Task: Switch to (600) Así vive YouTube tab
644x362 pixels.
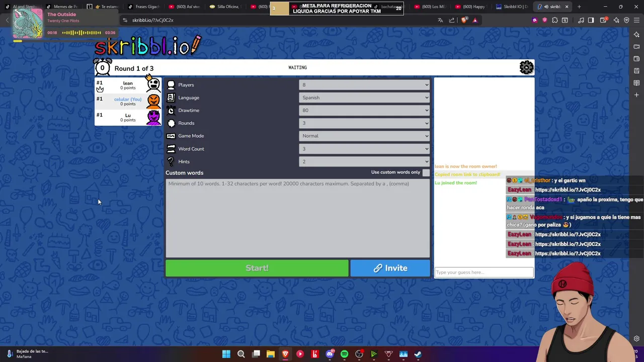Action: tap(185, 7)
